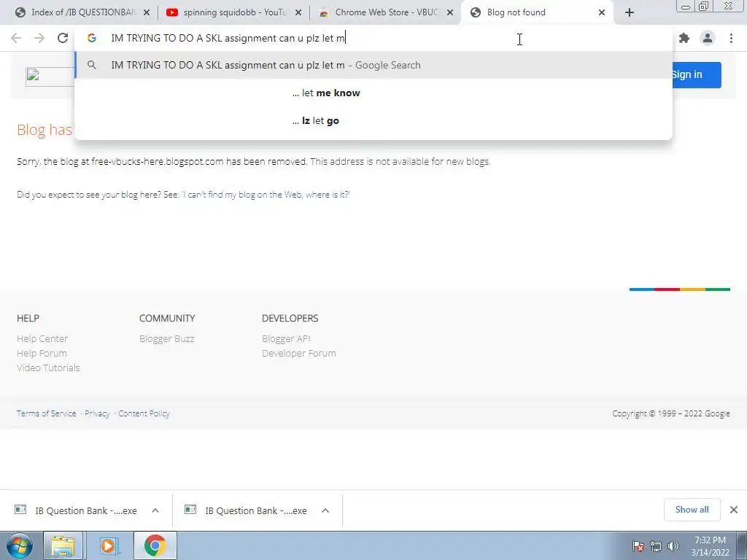
Task: Open Action Center flag tray icon
Action: tap(638, 545)
